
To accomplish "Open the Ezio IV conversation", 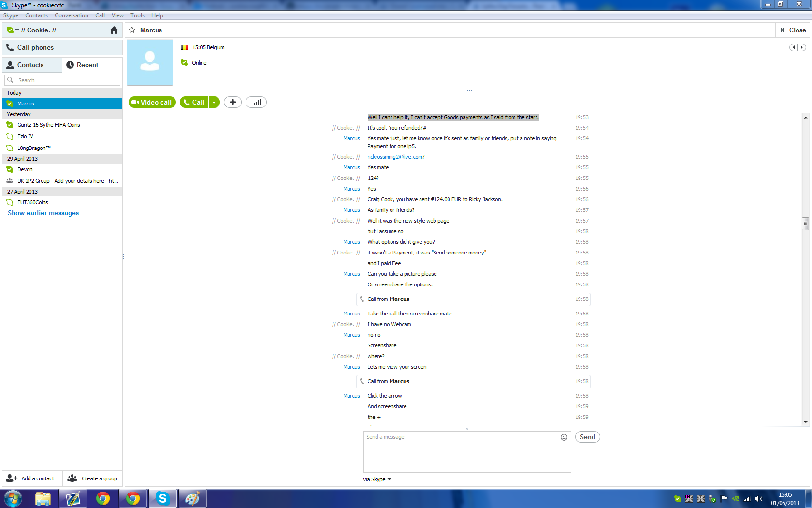I will pyautogui.click(x=62, y=136).
